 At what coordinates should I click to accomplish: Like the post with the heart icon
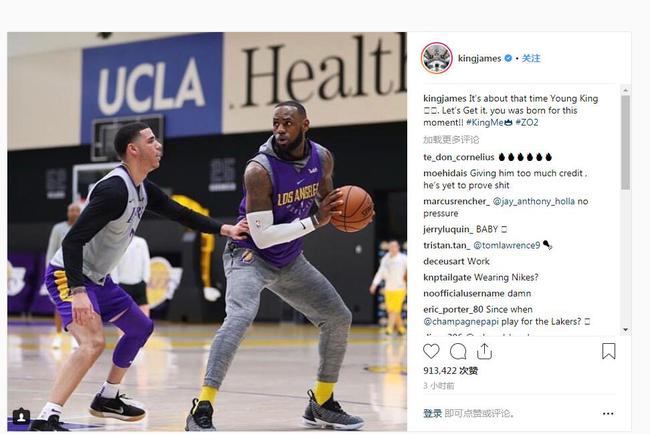click(x=431, y=352)
